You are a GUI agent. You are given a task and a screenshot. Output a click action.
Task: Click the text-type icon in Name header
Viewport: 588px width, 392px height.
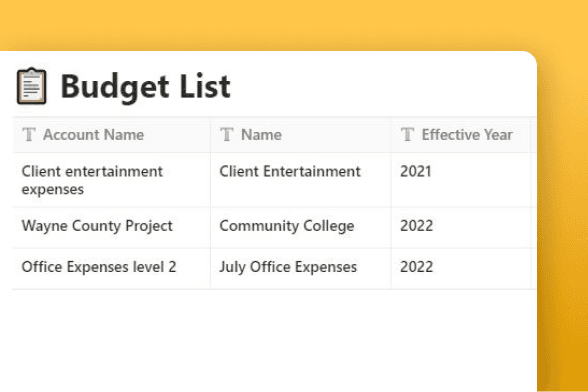(226, 134)
